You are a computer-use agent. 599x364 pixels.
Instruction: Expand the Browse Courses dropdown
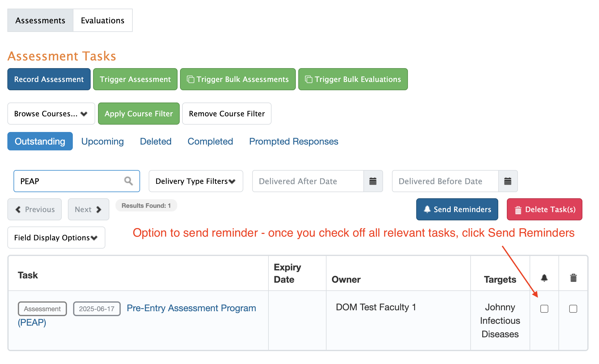point(51,114)
